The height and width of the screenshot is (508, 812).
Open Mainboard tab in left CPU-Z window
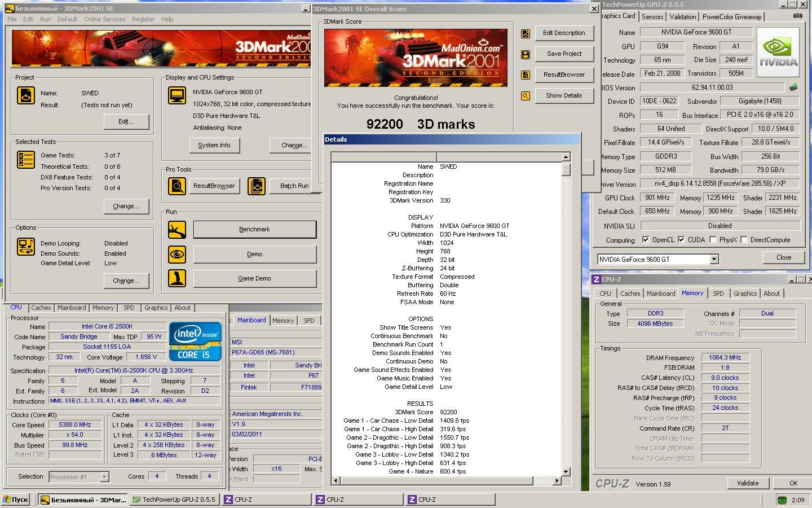[72, 308]
